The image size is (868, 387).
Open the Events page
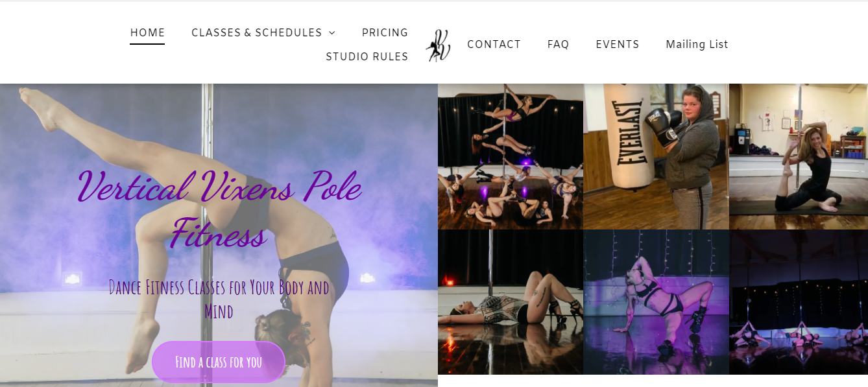[x=618, y=44]
